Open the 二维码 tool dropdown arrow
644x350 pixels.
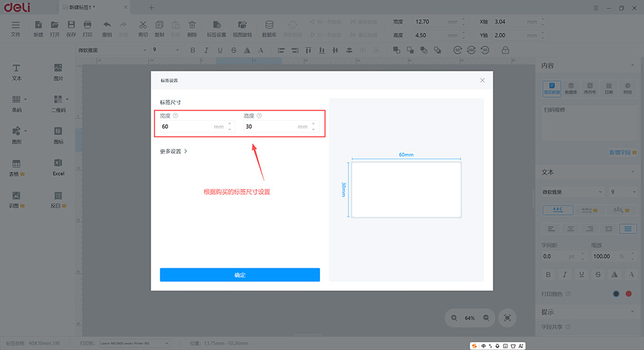(x=68, y=99)
